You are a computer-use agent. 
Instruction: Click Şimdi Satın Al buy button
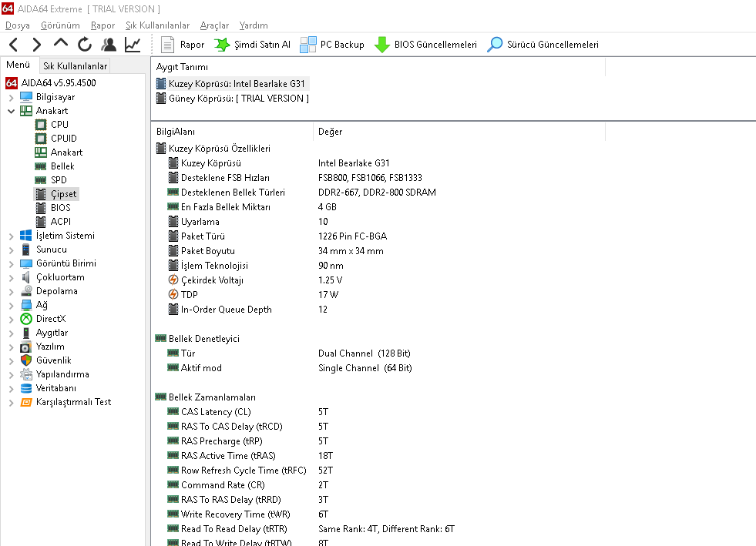252,45
